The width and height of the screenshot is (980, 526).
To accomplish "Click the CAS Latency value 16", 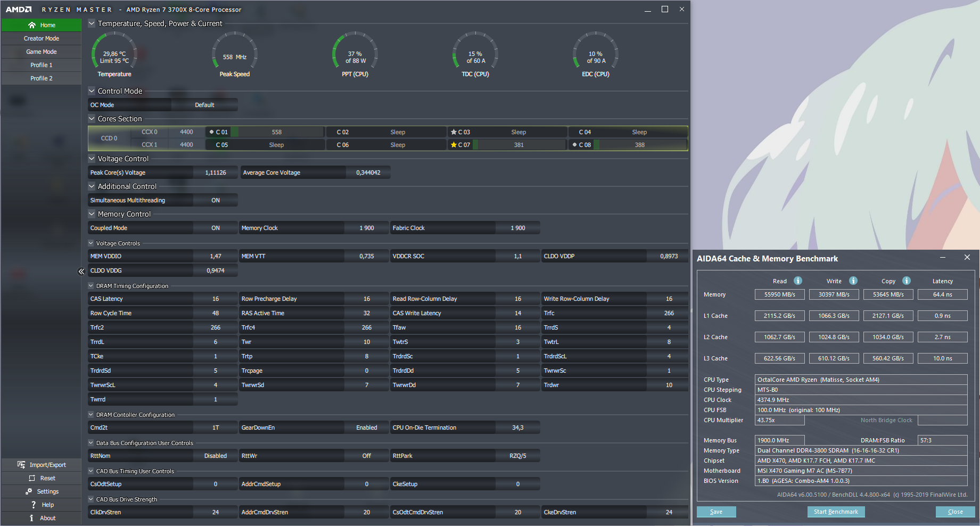I will [216, 299].
